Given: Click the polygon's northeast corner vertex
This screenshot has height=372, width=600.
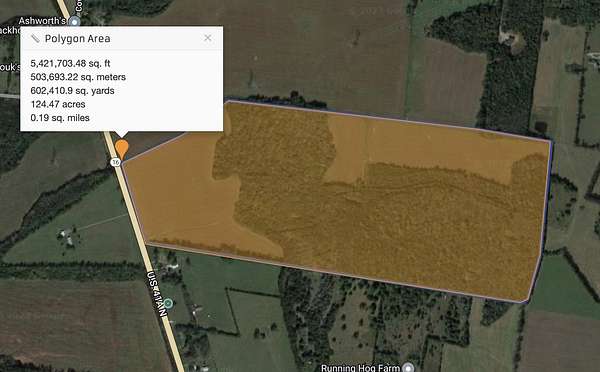Looking at the screenshot, I should coord(551,142).
